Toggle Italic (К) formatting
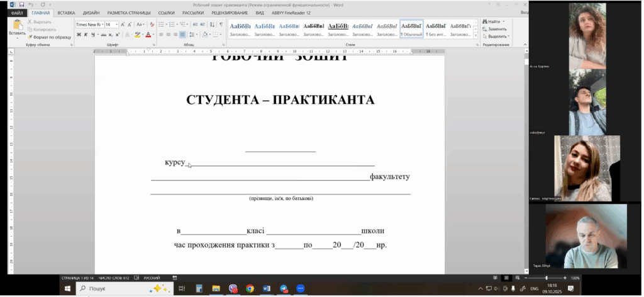Viewport: 644px width, 297px height. click(x=86, y=35)
